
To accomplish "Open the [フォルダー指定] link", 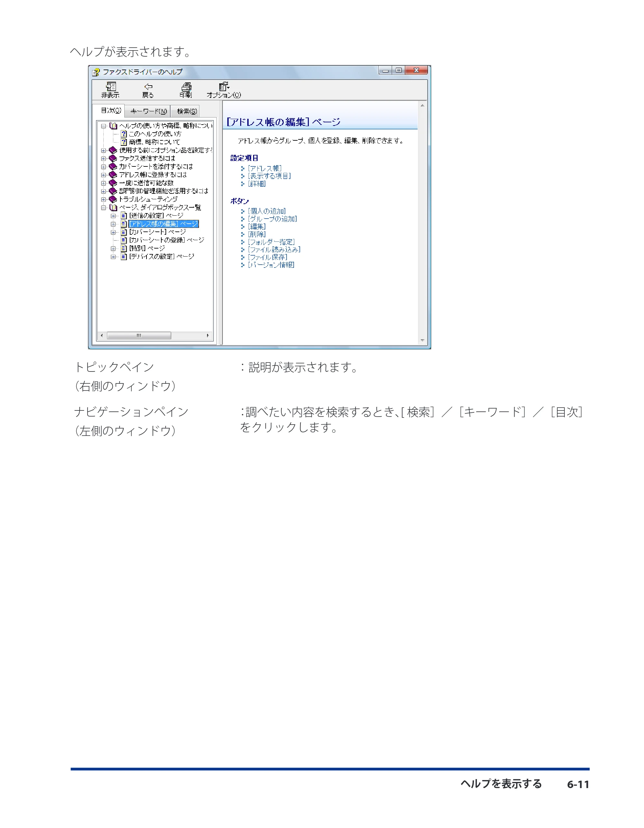I will pyautogui.click(x=271, y=242).
